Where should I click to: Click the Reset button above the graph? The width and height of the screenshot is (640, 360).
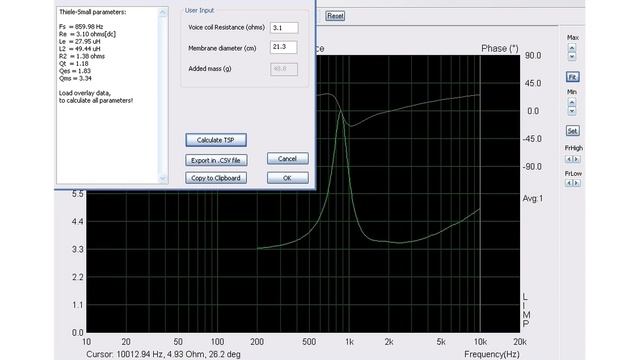tap(335, 16)
